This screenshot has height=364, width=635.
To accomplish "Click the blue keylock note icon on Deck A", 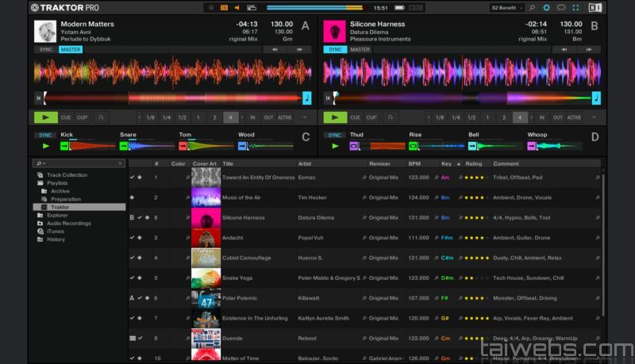I will [x=307, y=98].
